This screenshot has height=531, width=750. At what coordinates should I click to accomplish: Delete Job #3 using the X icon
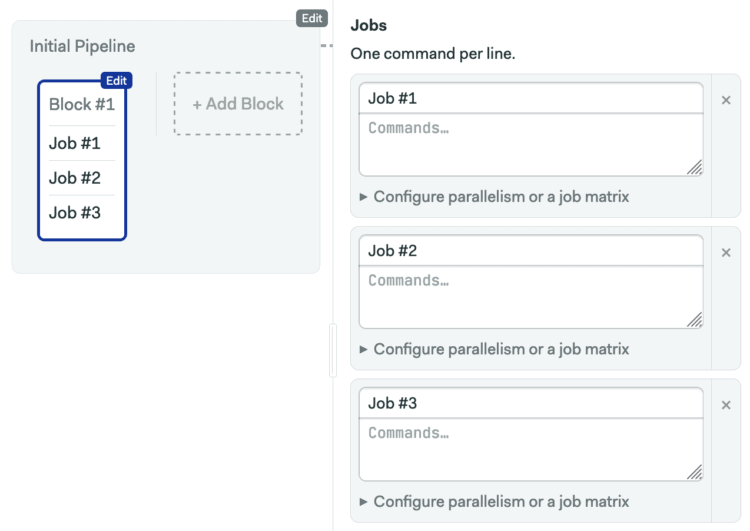tap(726, 405)
